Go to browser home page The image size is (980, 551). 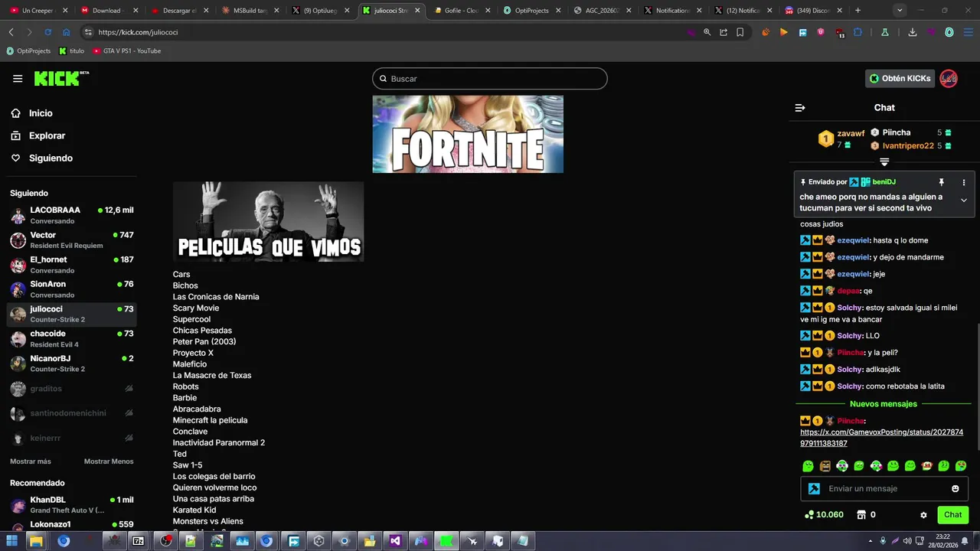point(66,32)
